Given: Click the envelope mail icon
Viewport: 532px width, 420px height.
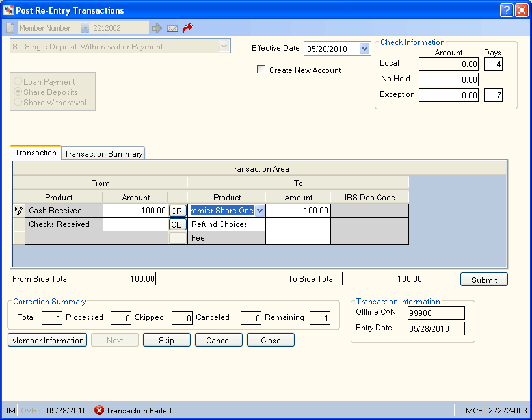Looking at the screenshot, I should (172, 29).
